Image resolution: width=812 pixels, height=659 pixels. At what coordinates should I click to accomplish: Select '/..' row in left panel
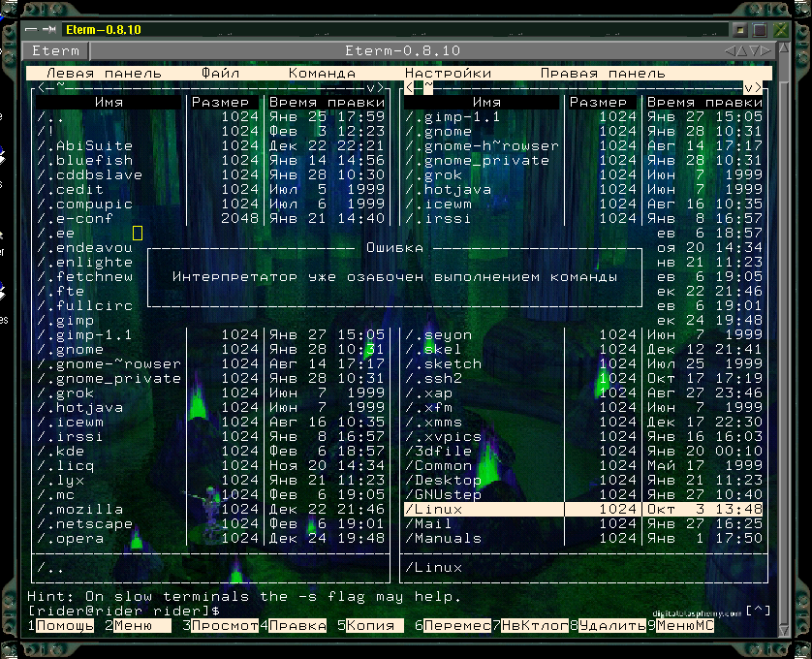click(211, 117)
